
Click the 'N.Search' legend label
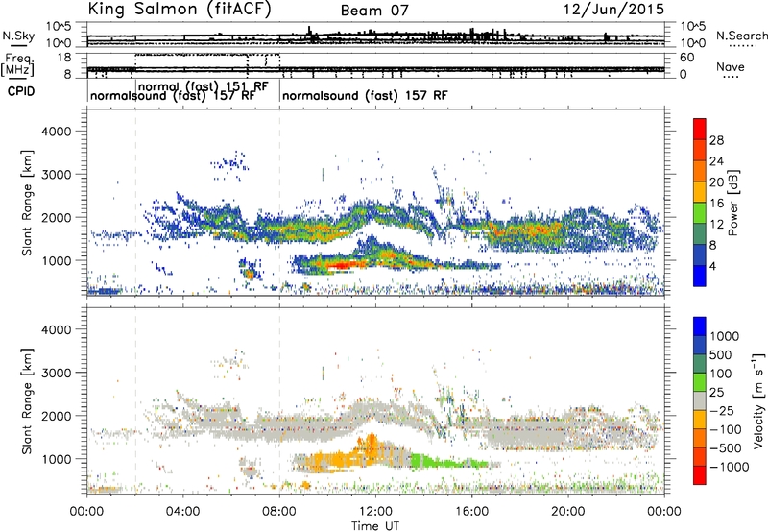click(741, 36)
